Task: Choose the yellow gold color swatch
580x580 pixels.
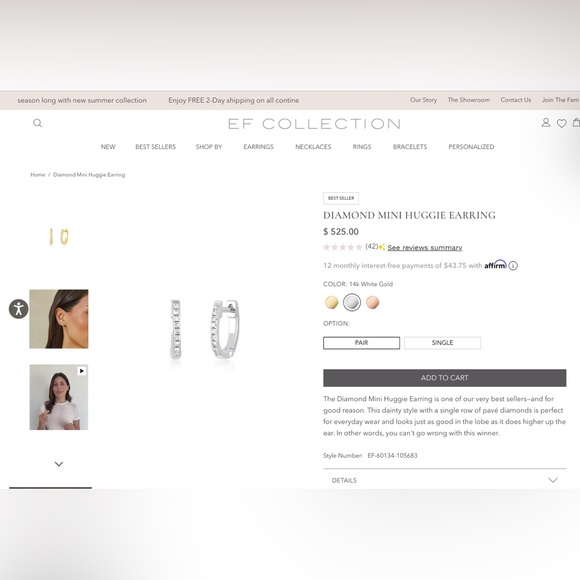Action: click(331, 302)
